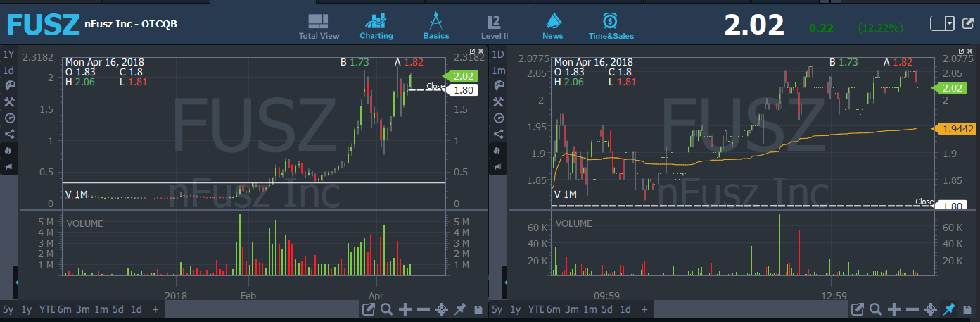
Task: Click the FUSZ ticker symbol
Action: click(x=43, y=25)
